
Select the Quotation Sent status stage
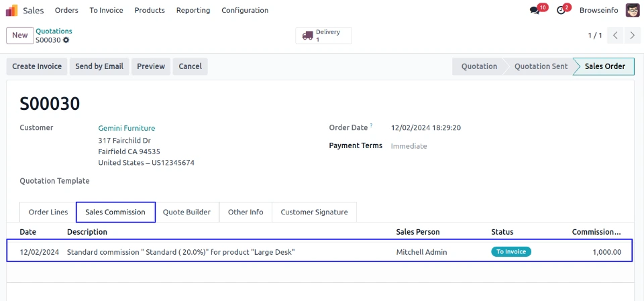[541, 66]
